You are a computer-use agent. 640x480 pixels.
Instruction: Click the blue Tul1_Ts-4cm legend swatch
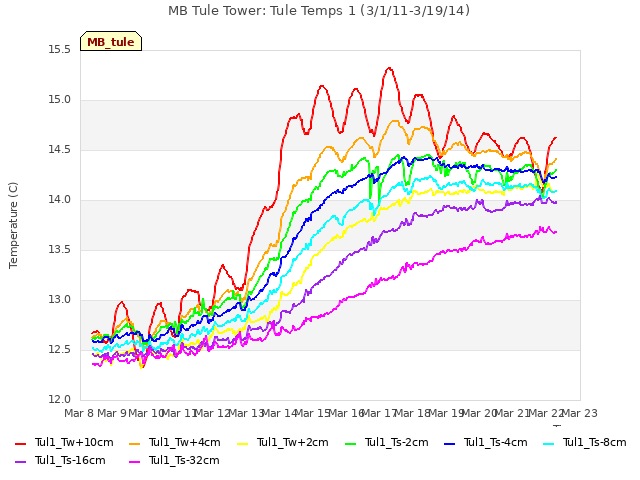[449, 443]
